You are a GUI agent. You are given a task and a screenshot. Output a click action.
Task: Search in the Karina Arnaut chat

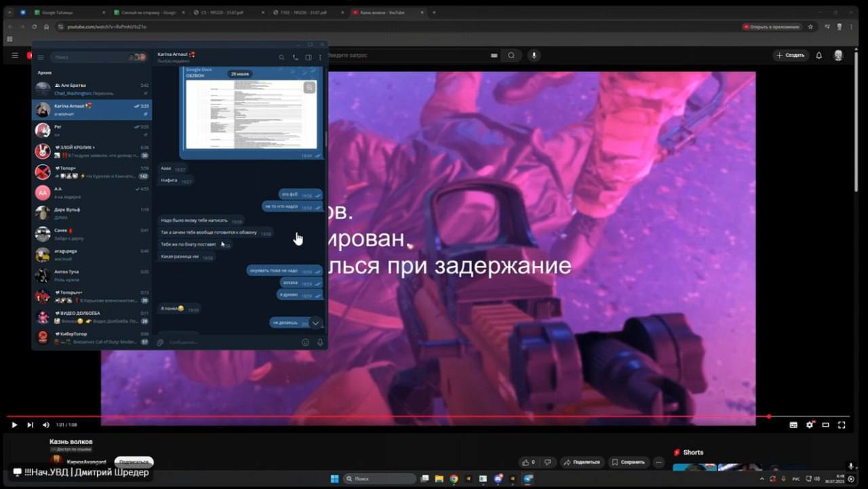click(282, 58)
